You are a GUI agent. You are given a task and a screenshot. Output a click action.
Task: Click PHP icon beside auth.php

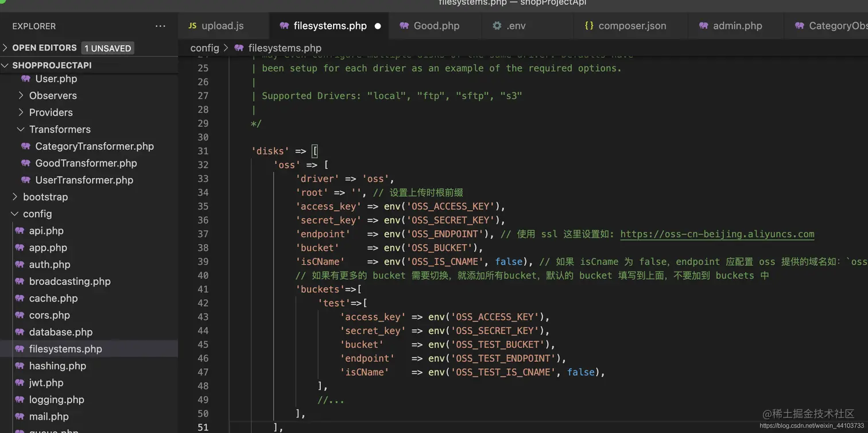click(x=20, y=265)
